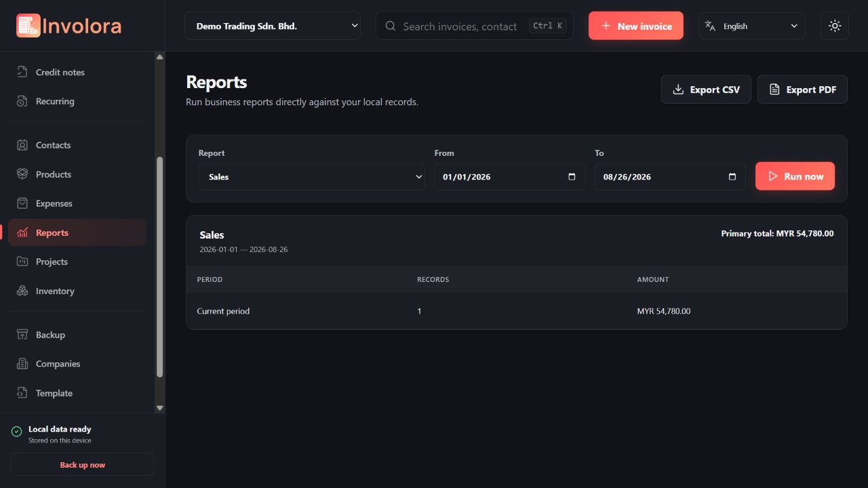Screen dimensions: 868x488
Task: Click the Template code icon
Action: (22, 393)
